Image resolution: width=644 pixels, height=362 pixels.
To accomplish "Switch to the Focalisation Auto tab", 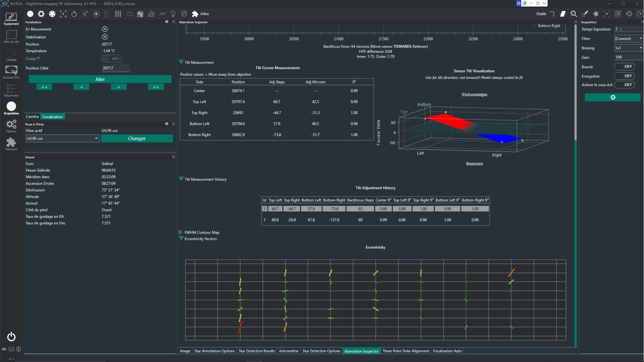I will (447, 351).
